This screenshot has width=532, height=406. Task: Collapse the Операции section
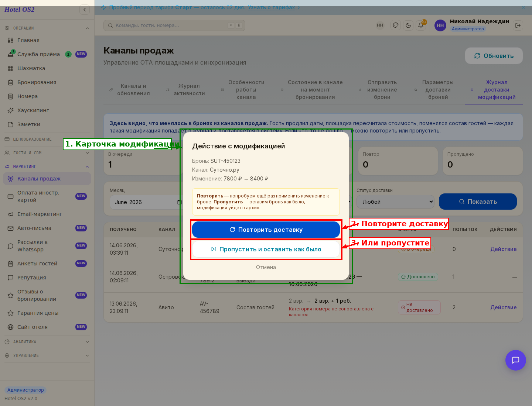coord(47,28)
